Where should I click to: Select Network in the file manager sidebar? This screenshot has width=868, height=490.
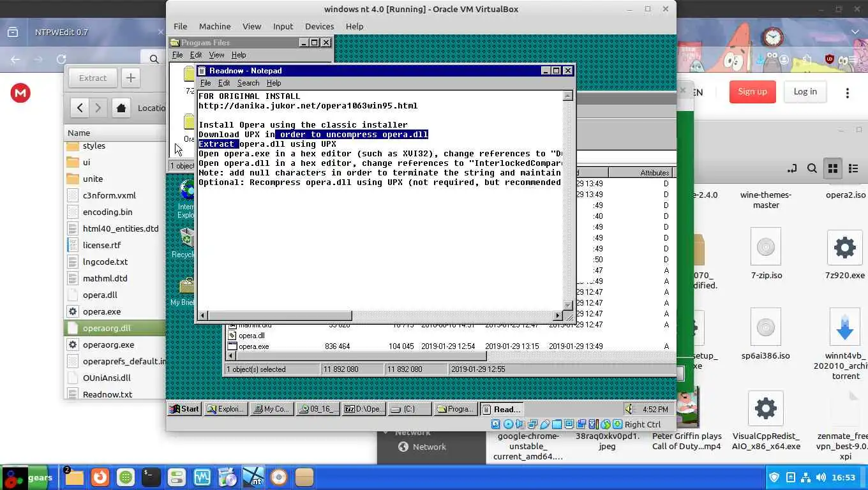tap(429, 447)
